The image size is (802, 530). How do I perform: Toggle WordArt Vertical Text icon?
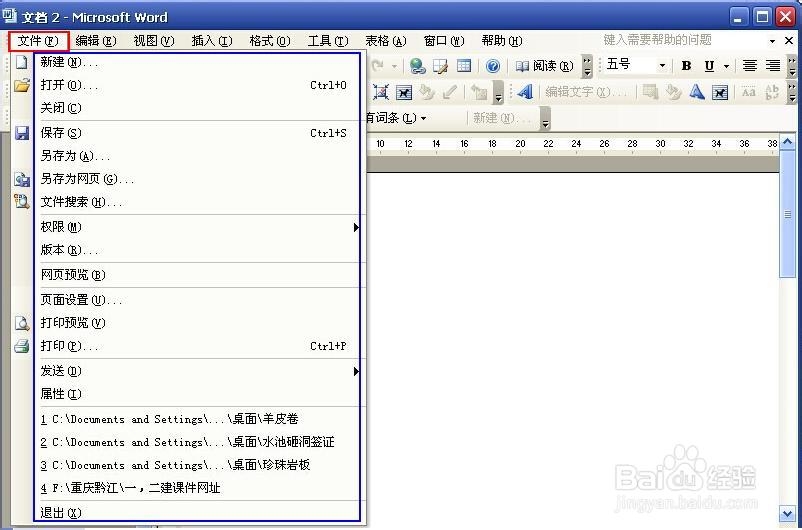[771, 92]
